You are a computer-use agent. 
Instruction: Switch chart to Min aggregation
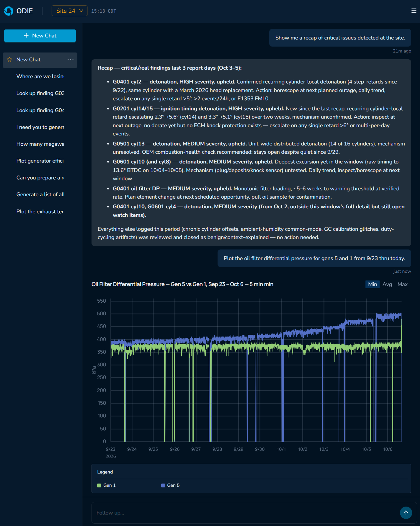(372, 284)
